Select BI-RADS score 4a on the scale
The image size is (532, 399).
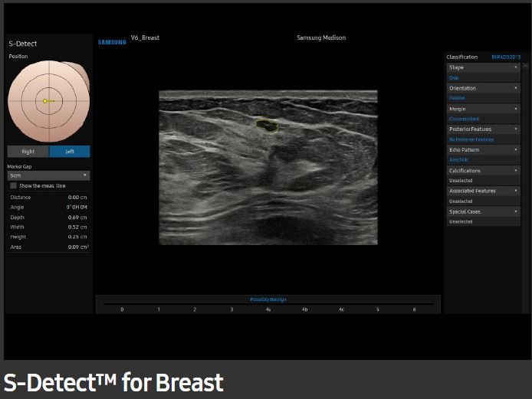268,309
